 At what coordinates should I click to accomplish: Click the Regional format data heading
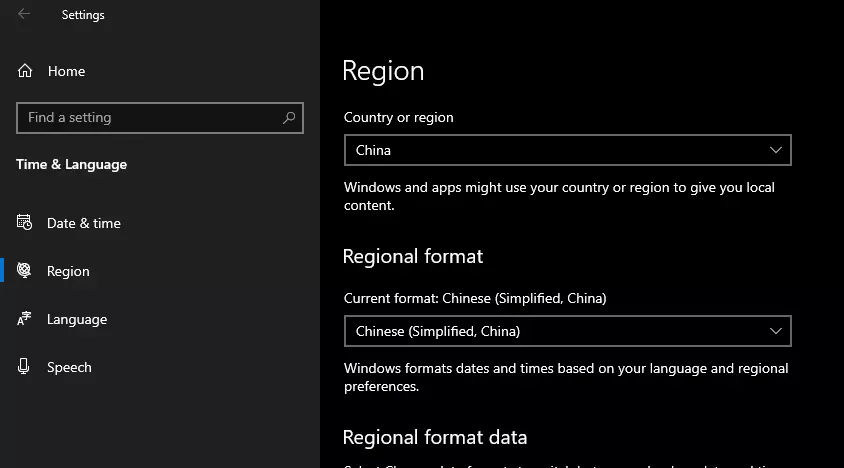434,437
